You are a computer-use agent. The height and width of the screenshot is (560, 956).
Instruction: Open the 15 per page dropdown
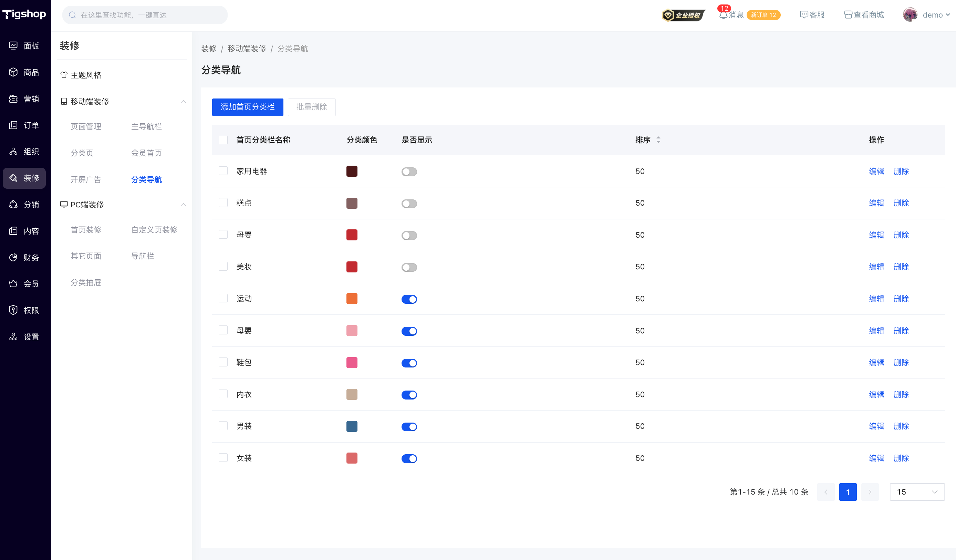[x=917, y=492]
